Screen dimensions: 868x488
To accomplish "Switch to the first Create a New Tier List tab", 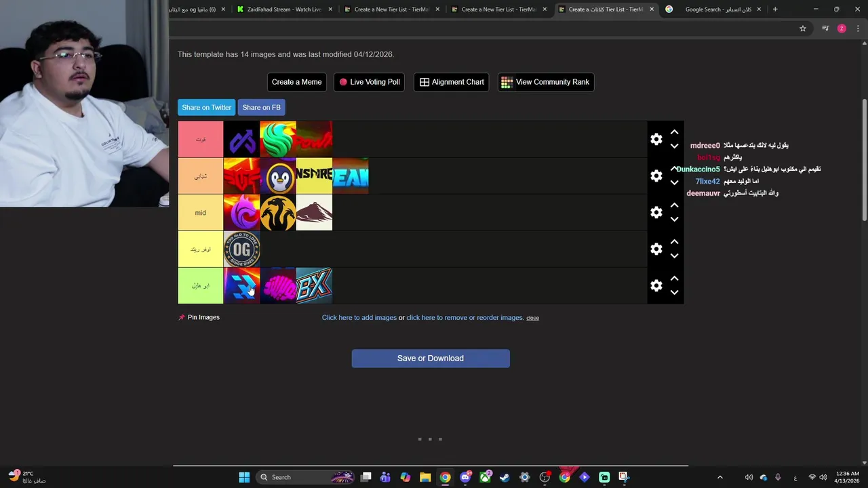I will (x=387, y=9).
